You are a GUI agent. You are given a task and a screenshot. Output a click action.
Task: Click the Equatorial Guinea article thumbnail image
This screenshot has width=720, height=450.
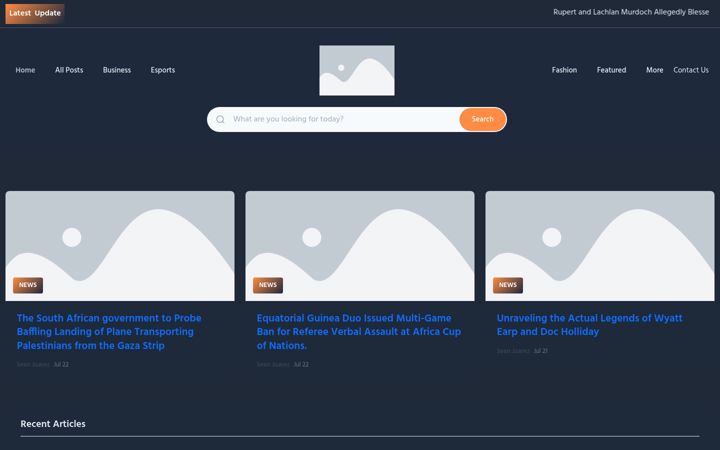tap(360, 246)
